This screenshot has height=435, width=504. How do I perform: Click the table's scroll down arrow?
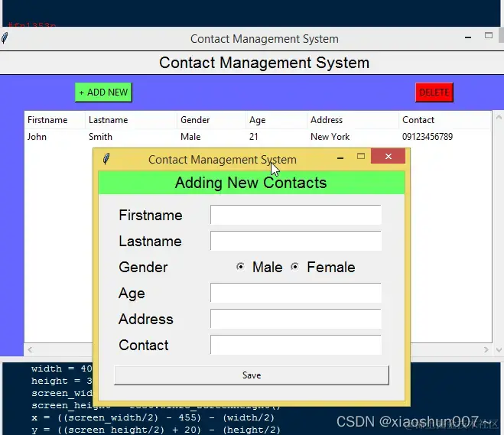499,350
